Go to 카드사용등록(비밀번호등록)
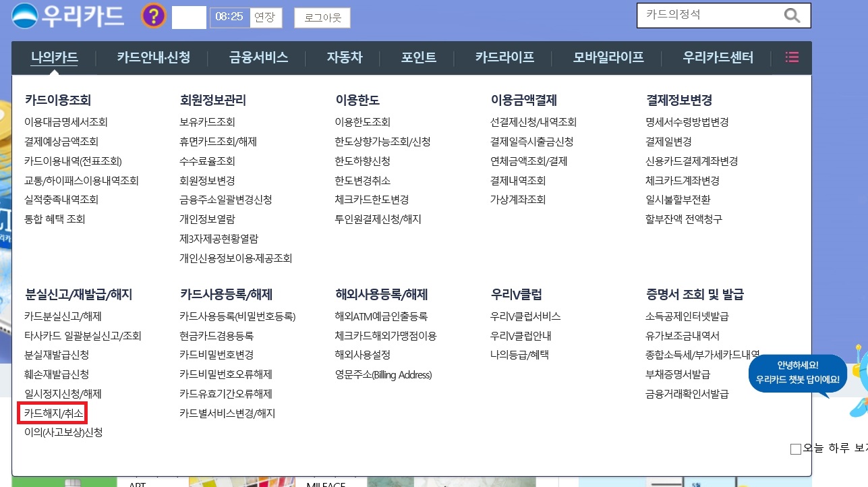Screen dimensions: 868x487 click(237, 316)
